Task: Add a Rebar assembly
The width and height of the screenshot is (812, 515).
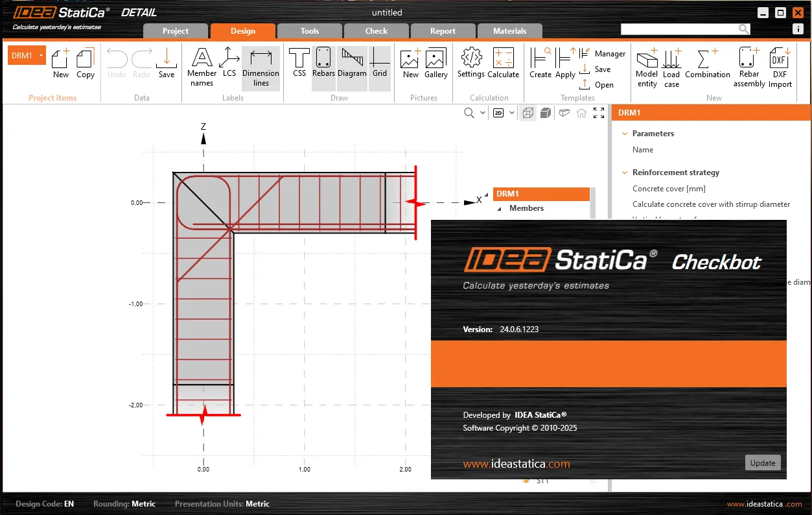Action: pyautogui.click(x=749, y=67)
